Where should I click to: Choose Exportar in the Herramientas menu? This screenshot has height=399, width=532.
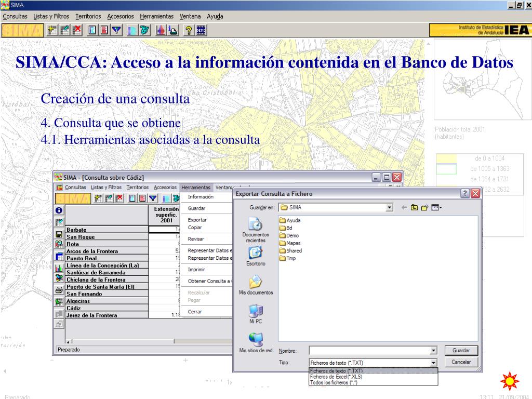197,220
